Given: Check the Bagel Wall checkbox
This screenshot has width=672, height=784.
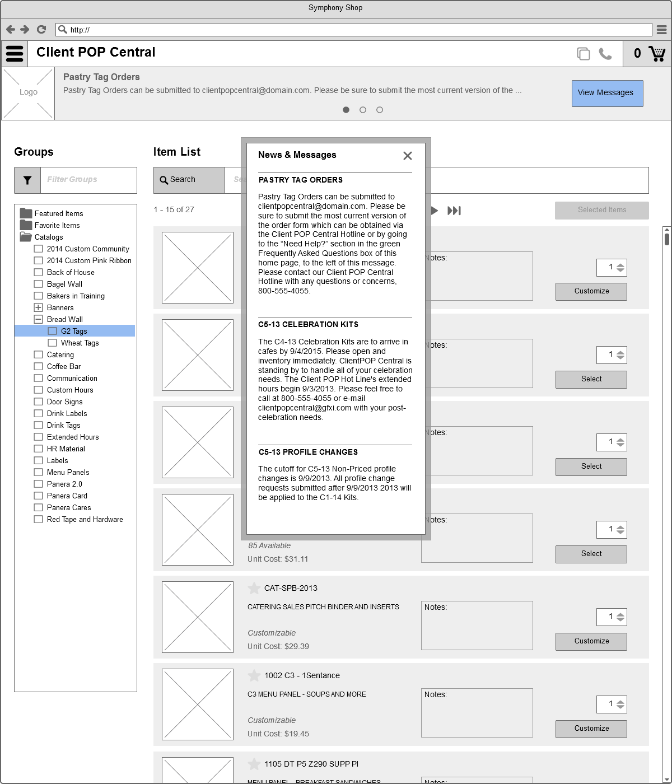Looking at the screenshot, I should [x=38, y=284].
